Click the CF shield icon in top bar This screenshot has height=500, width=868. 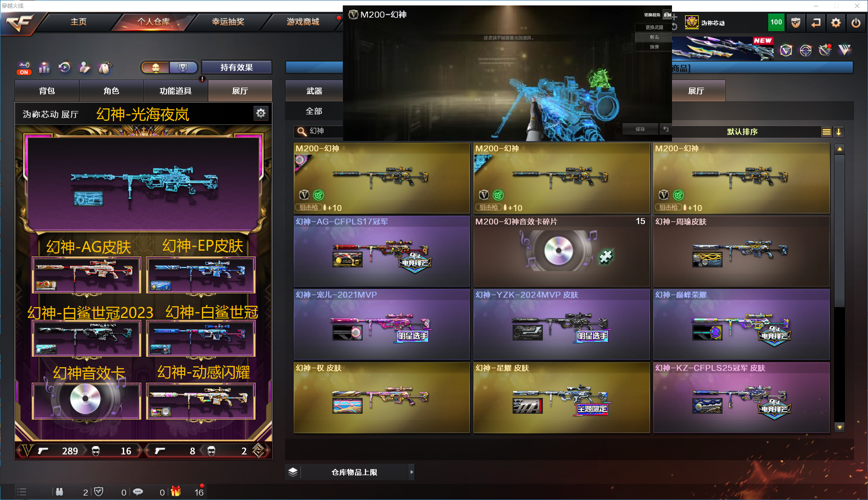796,23
